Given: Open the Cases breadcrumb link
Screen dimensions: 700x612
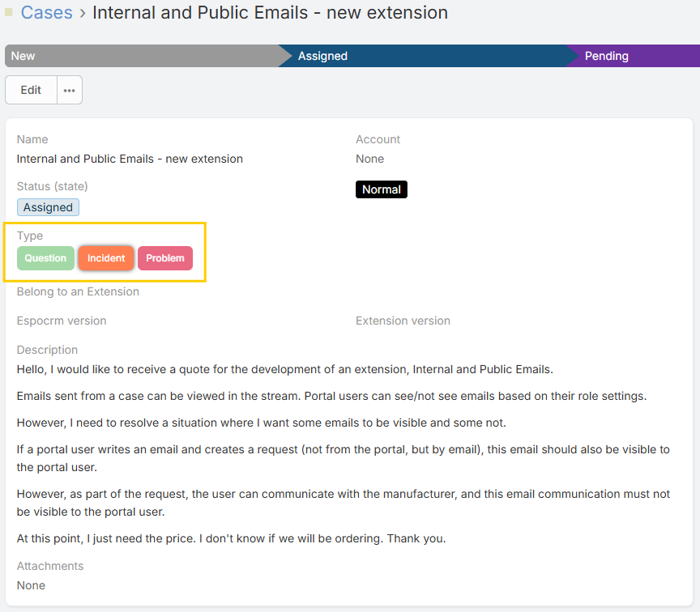Looking at the screenshot, I should [46, 13].
